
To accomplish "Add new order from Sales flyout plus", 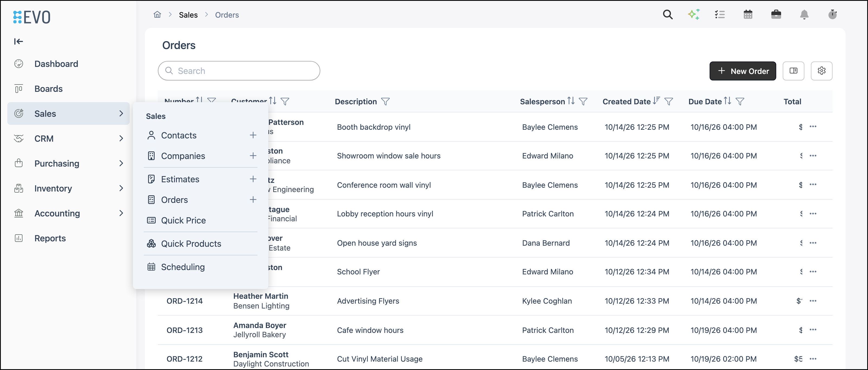I will [253, 199].
